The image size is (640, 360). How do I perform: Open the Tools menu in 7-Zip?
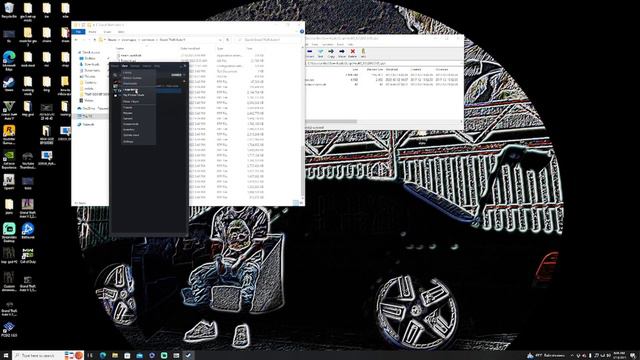[x=340, y=44]
